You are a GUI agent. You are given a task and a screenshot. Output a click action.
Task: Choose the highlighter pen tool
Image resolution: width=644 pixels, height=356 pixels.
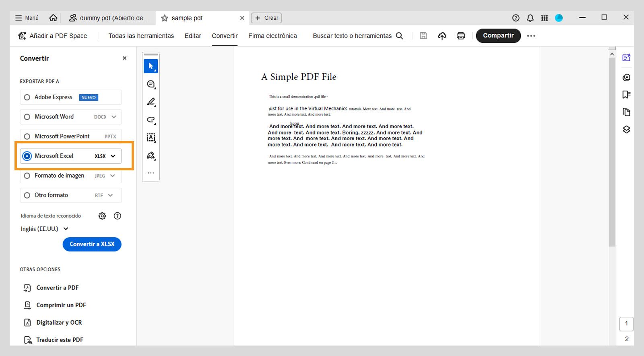click(151, 102)
